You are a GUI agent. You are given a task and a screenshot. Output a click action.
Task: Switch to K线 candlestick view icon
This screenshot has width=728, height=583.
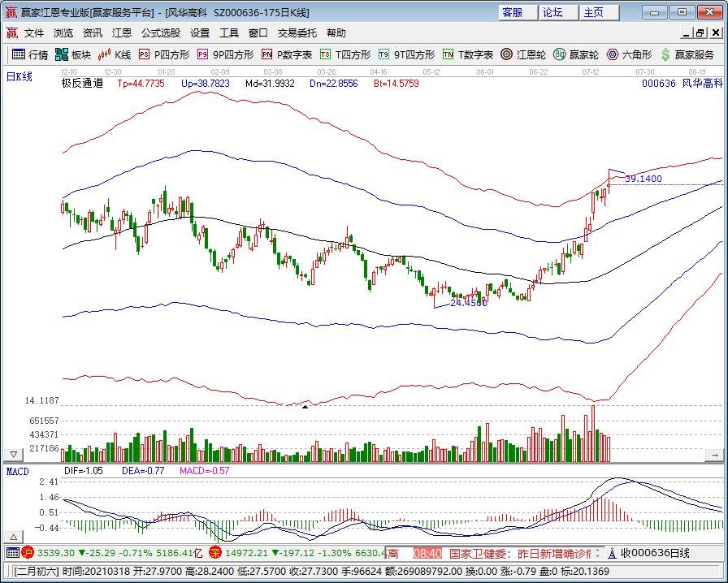115,54
